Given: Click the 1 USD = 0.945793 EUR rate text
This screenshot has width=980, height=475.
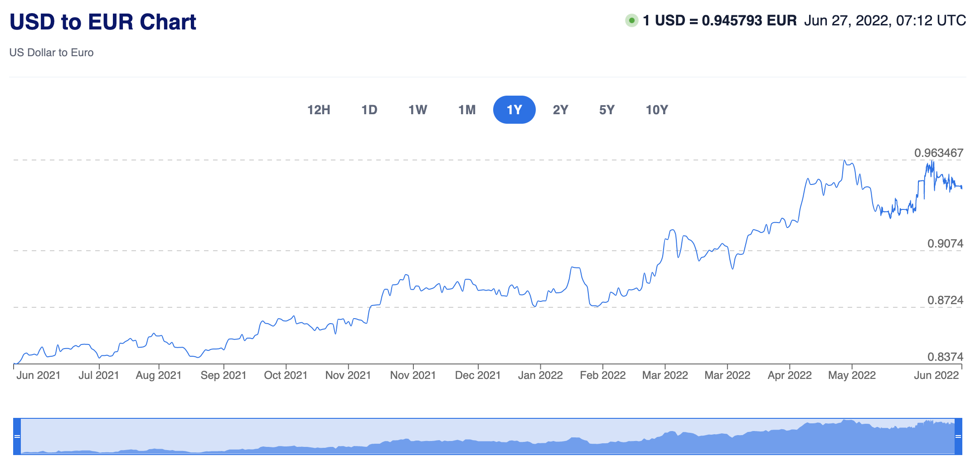Looking at the screenshot, I should coord(719,20).
